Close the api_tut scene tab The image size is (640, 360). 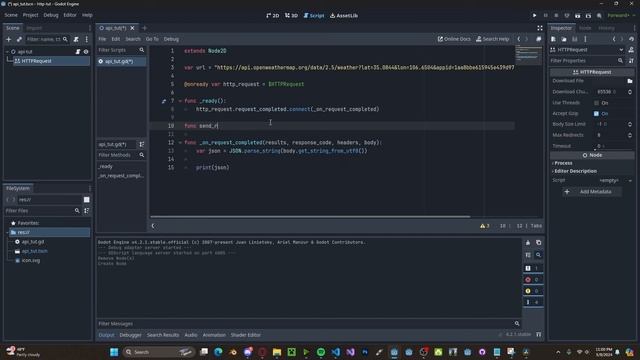(x=132, y=28)
